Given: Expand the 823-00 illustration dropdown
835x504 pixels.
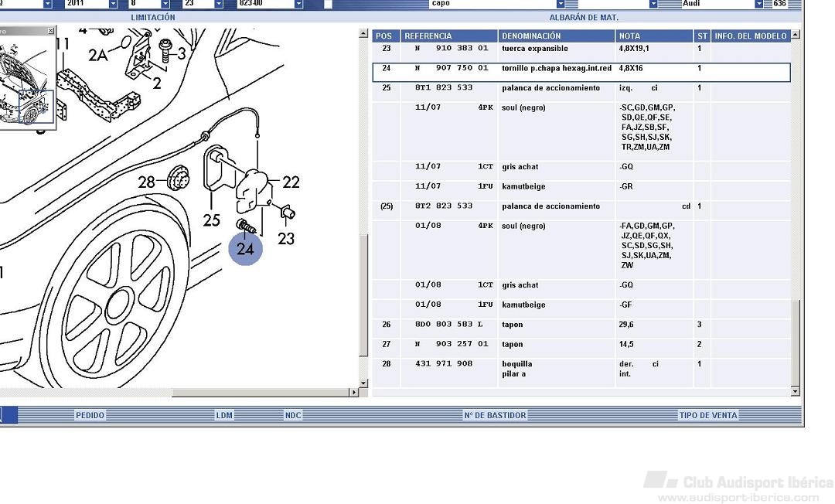Looking at the screenshot, I should (298, 5).
